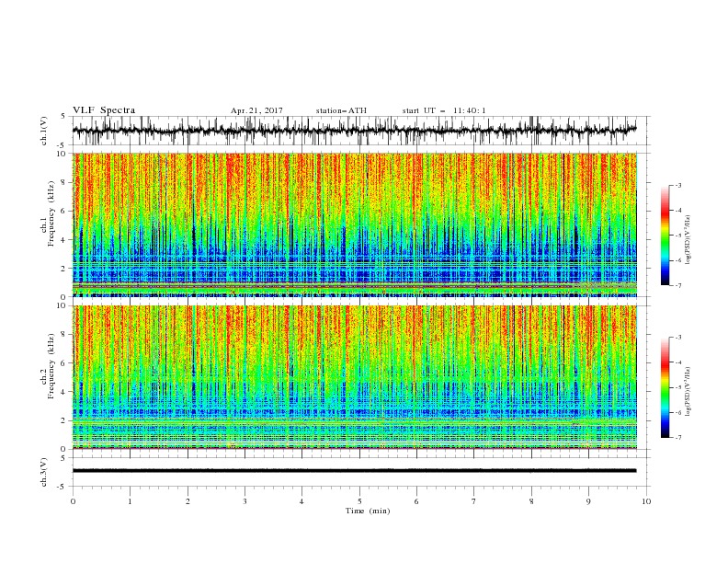
Task: Click the lower color bar beside ch.2 spectrogram
Action: (665, 387)
